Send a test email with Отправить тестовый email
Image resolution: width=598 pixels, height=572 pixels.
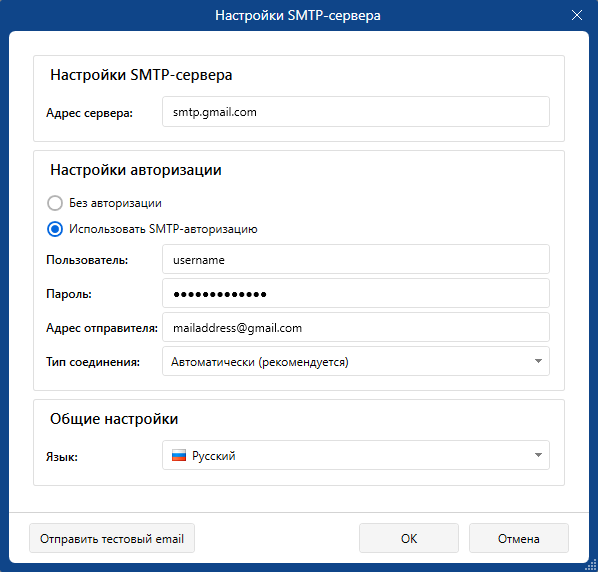(112, 538)
